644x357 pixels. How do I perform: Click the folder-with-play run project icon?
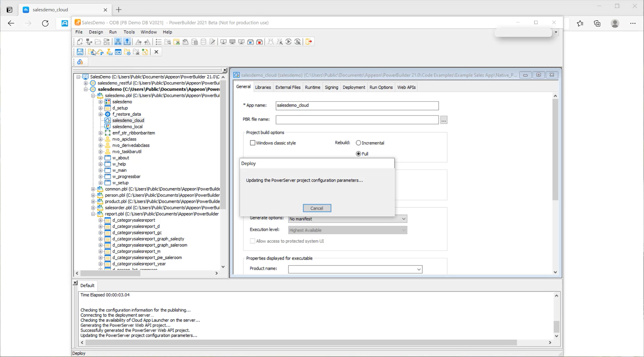tap(127, 52)
